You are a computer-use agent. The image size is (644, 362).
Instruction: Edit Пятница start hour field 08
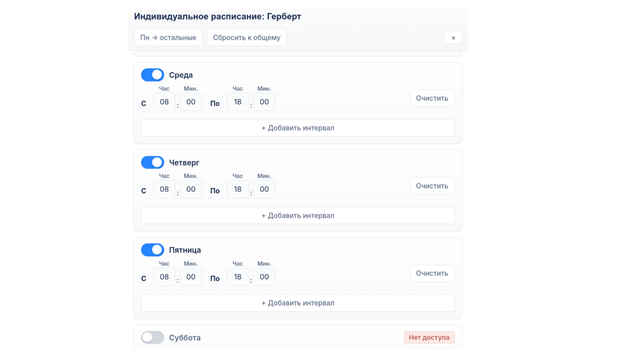tap(164, 277)
